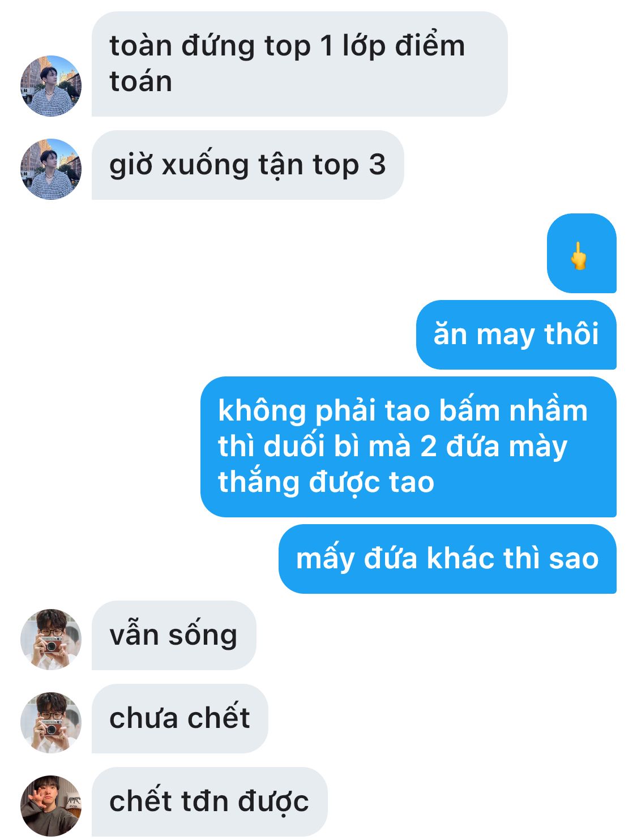The width and height of the screenshot is (637, 840).
Task: Select the "vẫn sống" reply bubble
Action: coord(174,635)
